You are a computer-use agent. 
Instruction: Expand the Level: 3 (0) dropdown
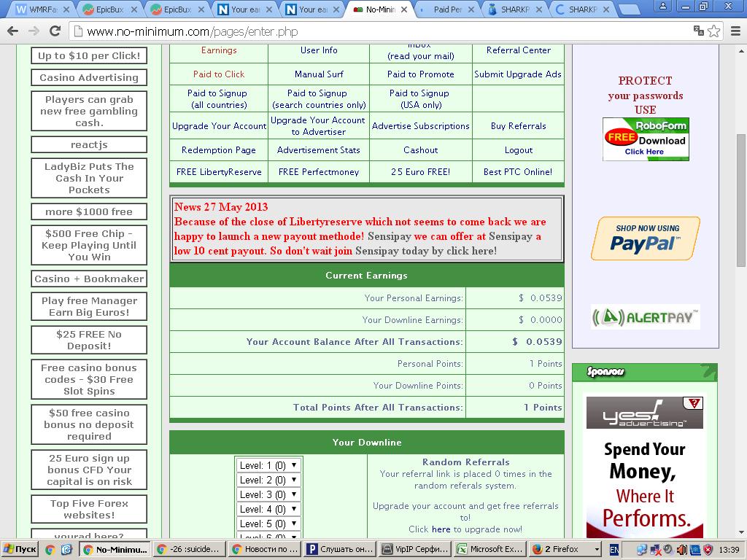(x=269, y=494)
